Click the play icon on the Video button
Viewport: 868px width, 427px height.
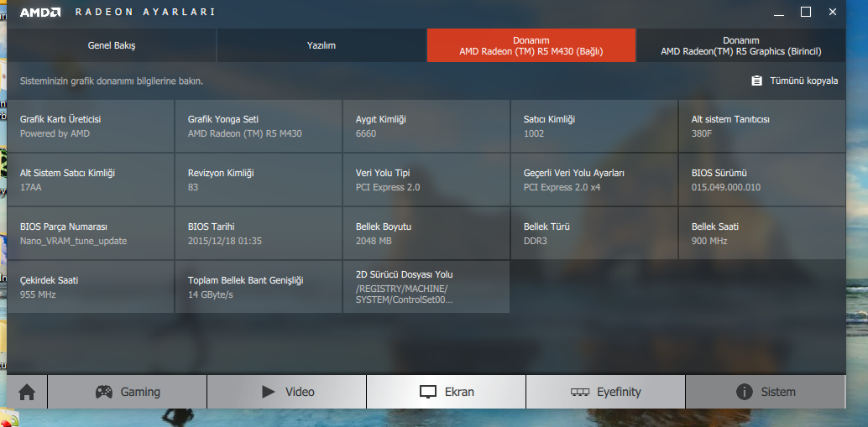click(269, 392)
